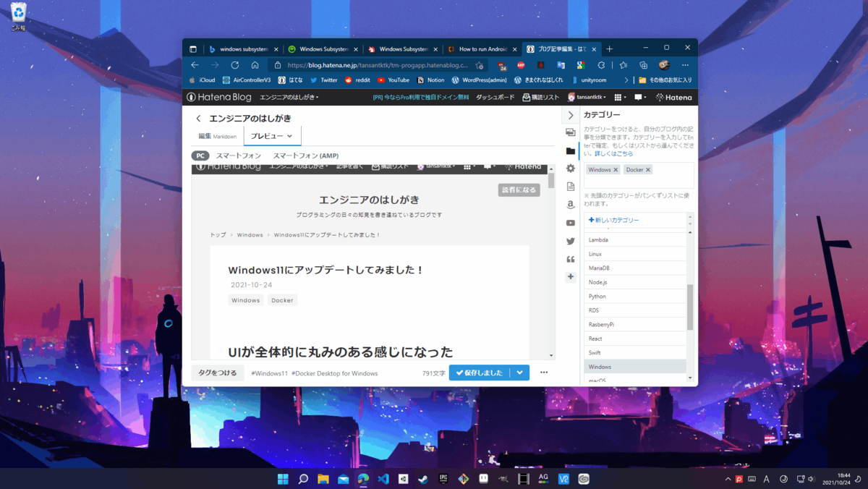868x489 pixels.
Task: Click the 保存しました save button
Action: coord(480,373)
